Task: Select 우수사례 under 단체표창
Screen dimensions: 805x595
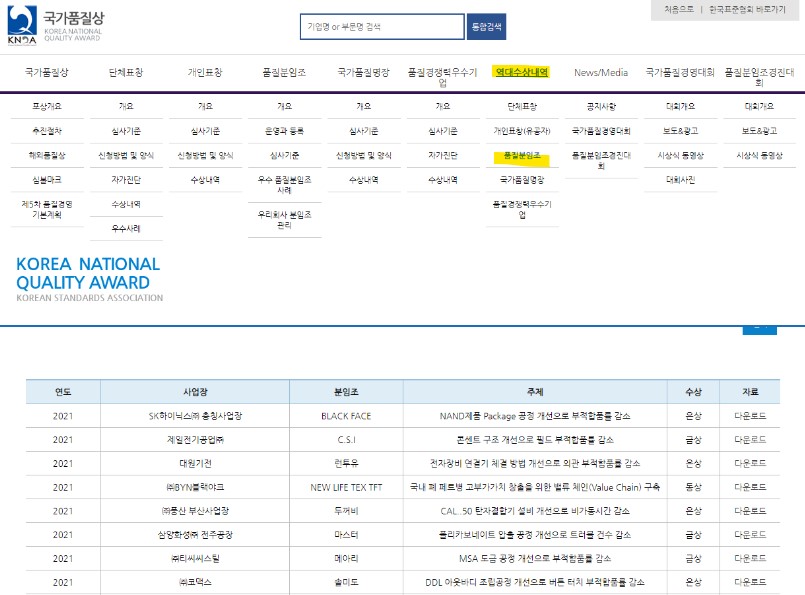Action: coord(126,228)
